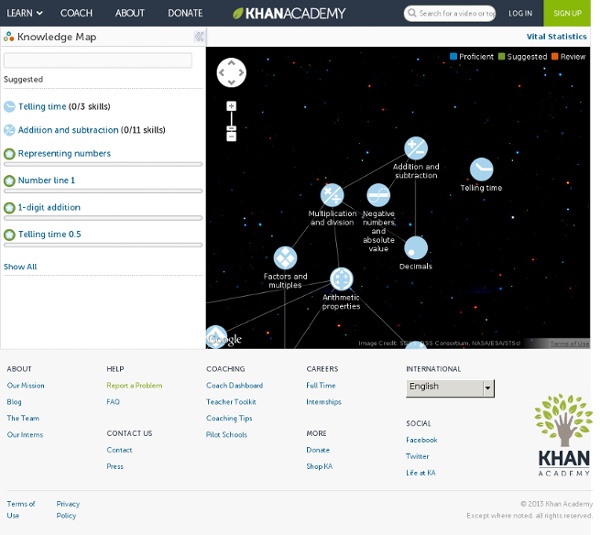Click the video search input field
The image size is (600, 535).
(455, 13)
